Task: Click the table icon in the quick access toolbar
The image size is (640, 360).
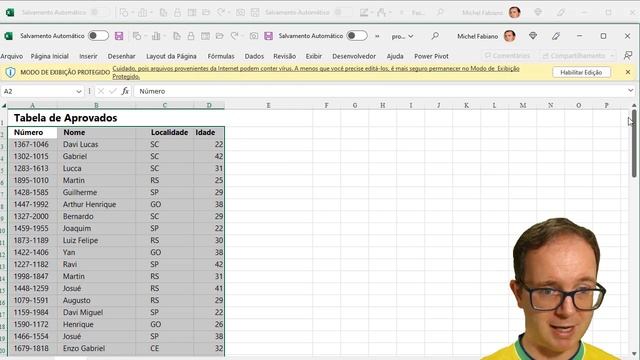Action: click(x=205, y=36)
